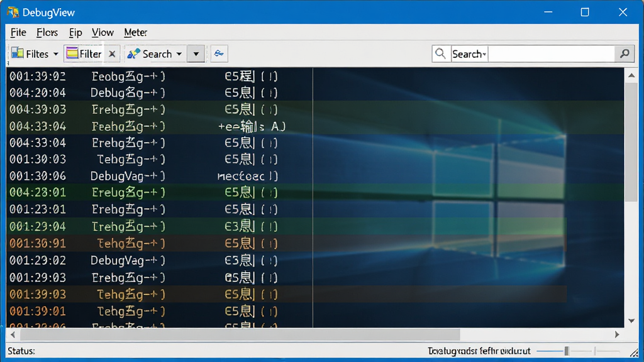Screen dimensions: 644x362
Task: Remove the Filter with the X icon
Action: [112, 54]
